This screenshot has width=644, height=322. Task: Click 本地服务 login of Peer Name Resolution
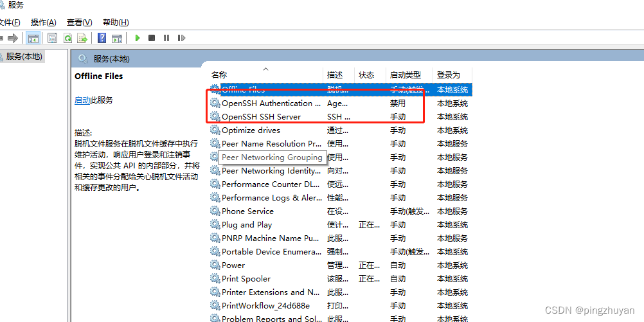(x=452, y=144)
